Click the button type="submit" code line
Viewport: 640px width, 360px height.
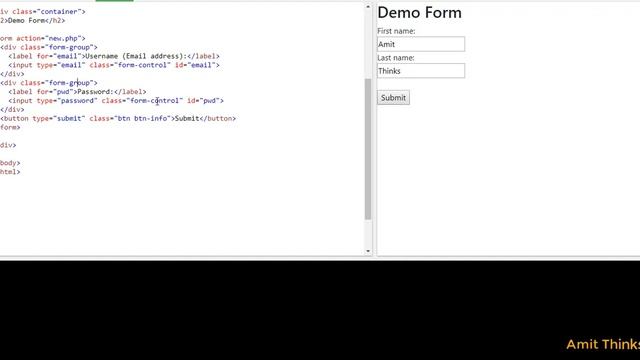(x=118, y=119)
